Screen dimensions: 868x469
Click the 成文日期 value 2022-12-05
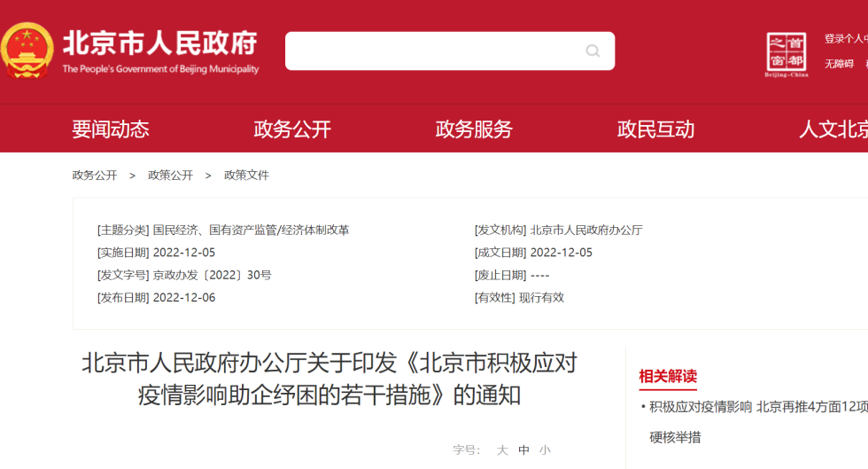click(x=562, y=253)
